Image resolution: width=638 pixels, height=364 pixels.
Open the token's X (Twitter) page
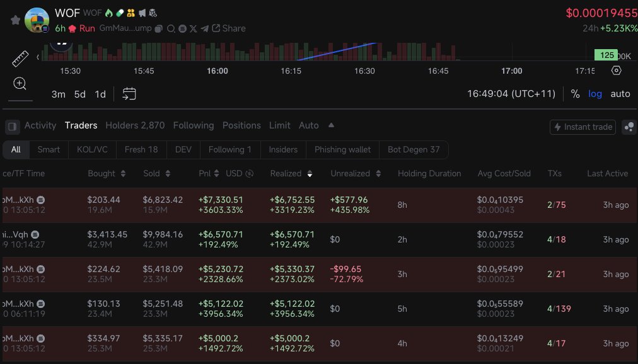coord(194,28)
